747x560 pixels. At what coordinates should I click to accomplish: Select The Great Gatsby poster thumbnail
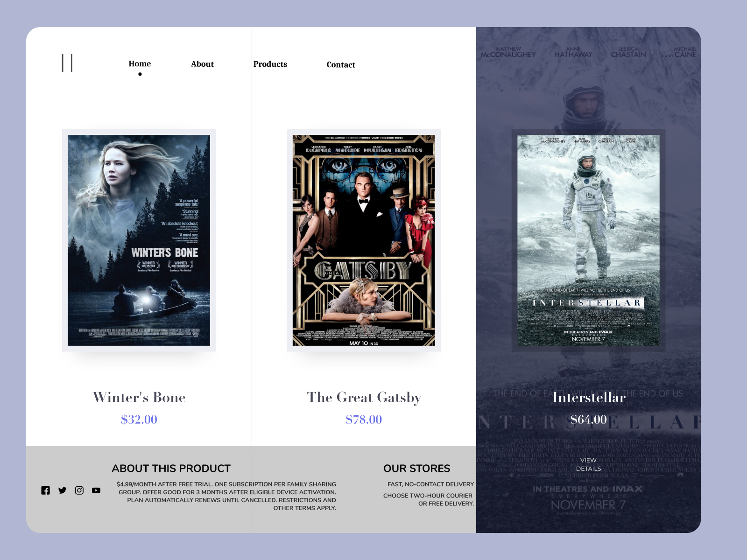[364, 240]
